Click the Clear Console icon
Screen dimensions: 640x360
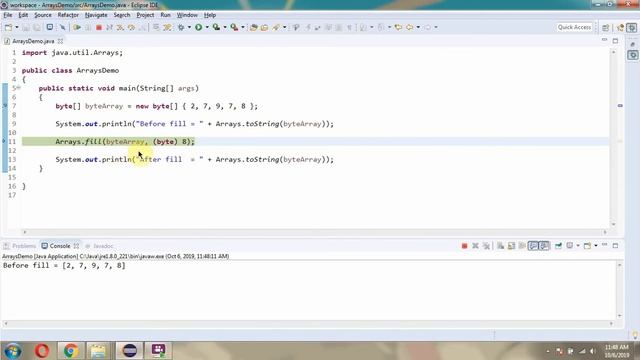click(x=500, y=246)
